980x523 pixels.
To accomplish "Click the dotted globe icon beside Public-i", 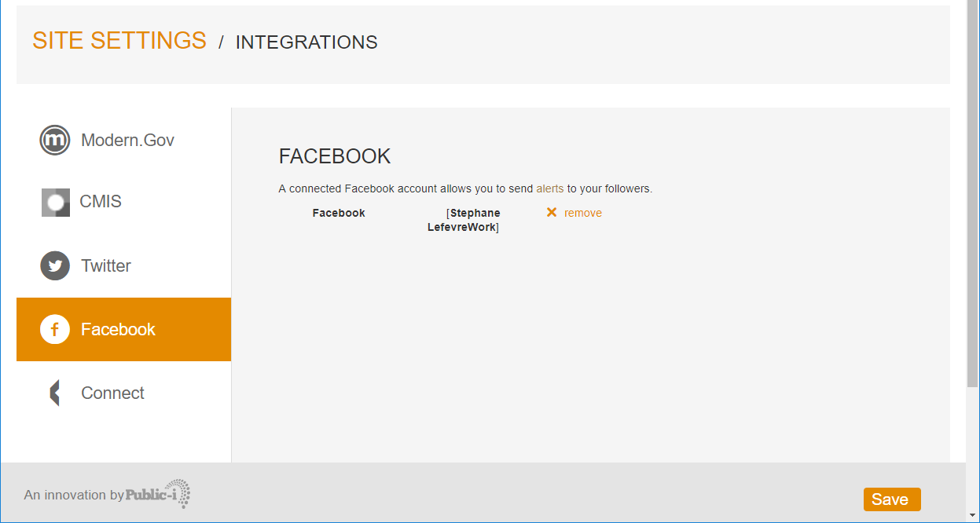I will click(x=182, y=493).
